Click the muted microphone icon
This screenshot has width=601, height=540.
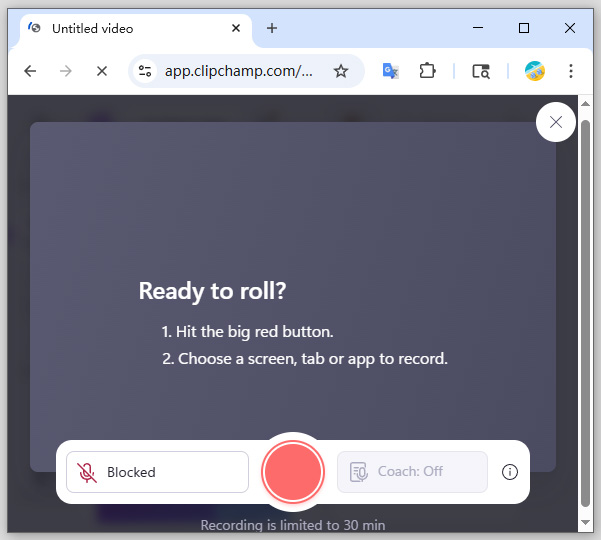87,472
